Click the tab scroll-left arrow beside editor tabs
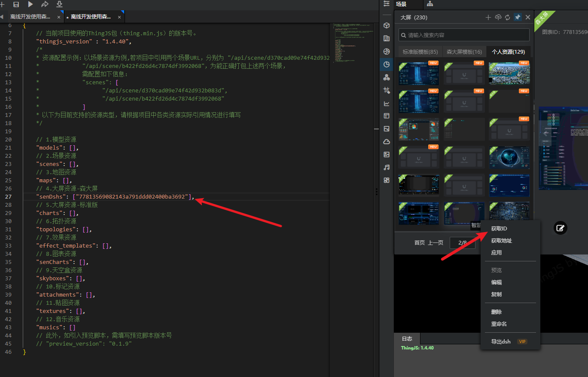588x377 pixels. click(2, 17)
